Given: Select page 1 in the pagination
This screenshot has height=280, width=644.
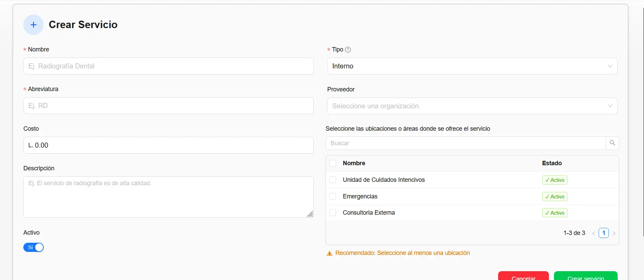Looking at the screenshot, I should 604,233.
